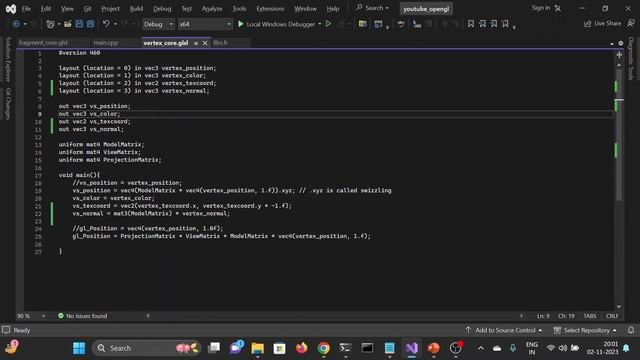The image size is (640, 360).
Task: Click the Open File folder icon
Action: [68, 24]
